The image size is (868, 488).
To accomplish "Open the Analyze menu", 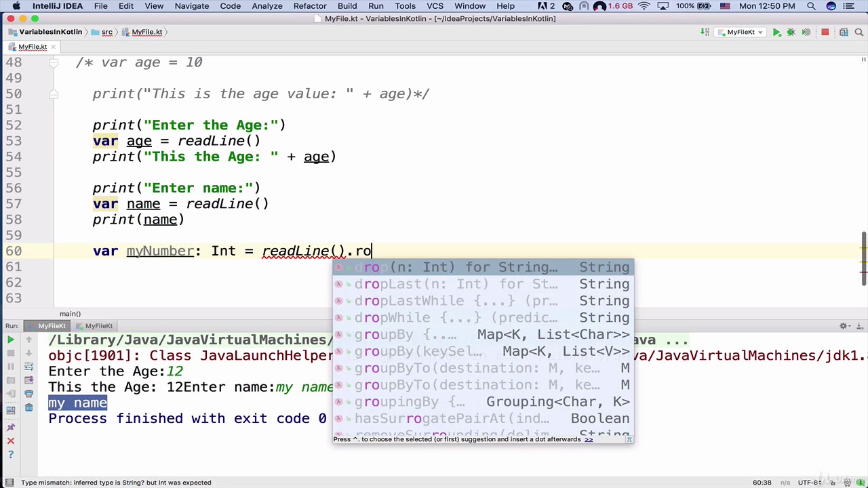I will [267, 6].
